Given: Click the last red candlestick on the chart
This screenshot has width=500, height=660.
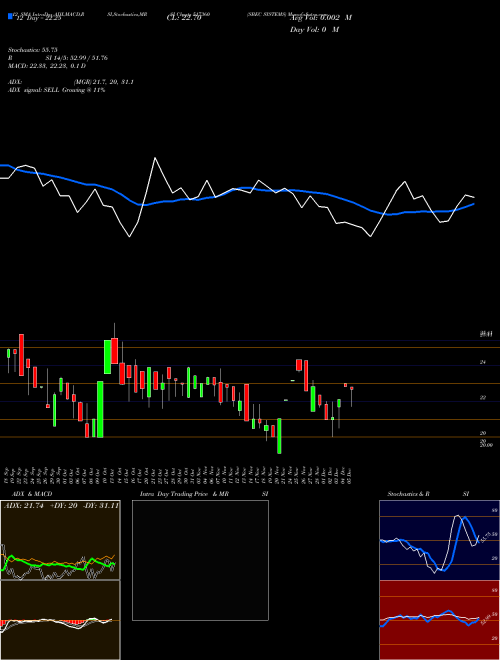Looking at the screenshot, I should tap(351, 389).
